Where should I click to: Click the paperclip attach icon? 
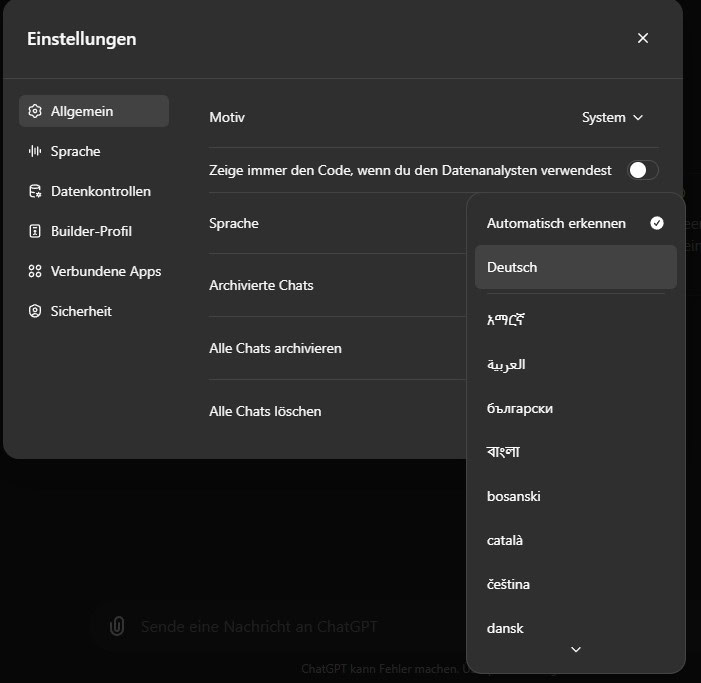[117, 626]
